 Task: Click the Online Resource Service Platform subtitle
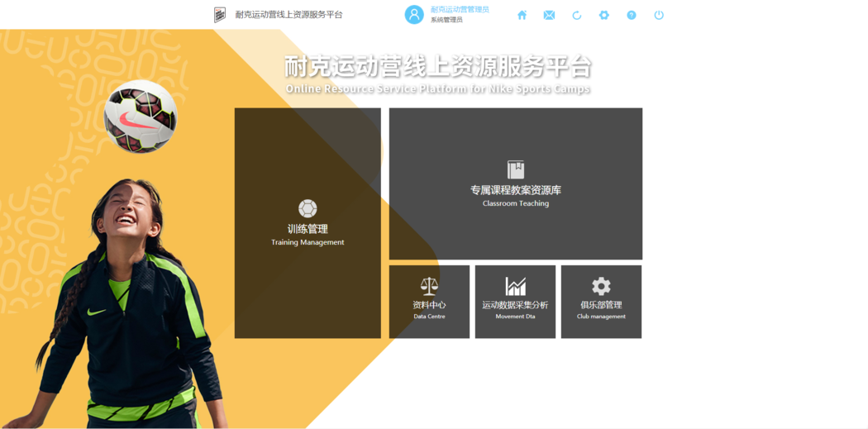pyautogui.click(x=438, y=89)
